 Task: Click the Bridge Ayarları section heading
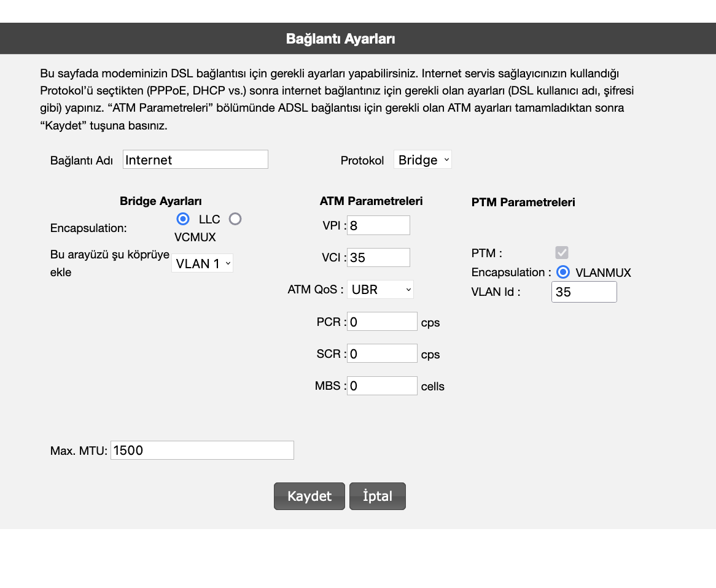coord(161,201)
